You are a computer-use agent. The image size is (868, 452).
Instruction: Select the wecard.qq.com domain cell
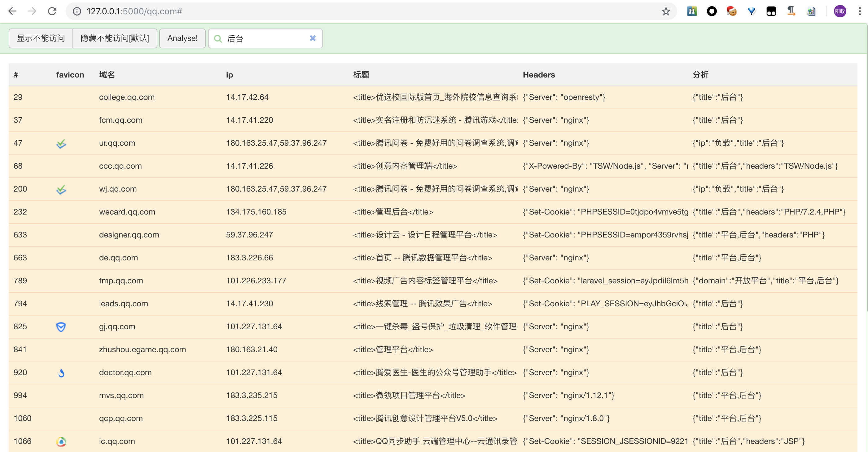coord(127,212)
